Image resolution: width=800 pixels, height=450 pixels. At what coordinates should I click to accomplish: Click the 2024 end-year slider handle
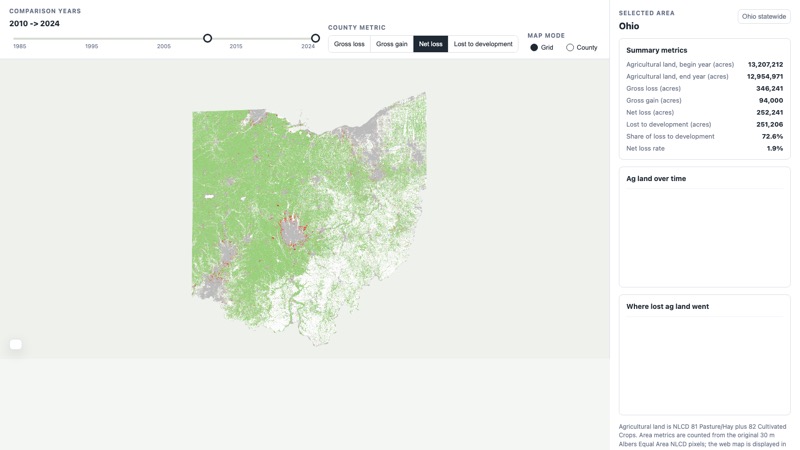(315, 38)
